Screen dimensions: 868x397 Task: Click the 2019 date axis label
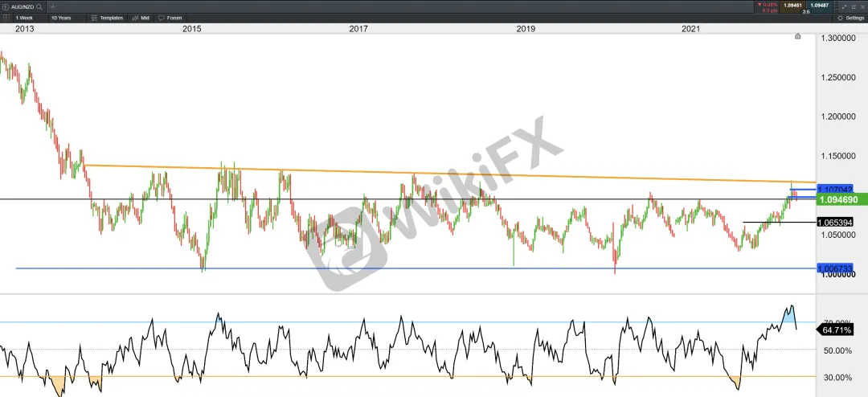click(x=526, y=29)
